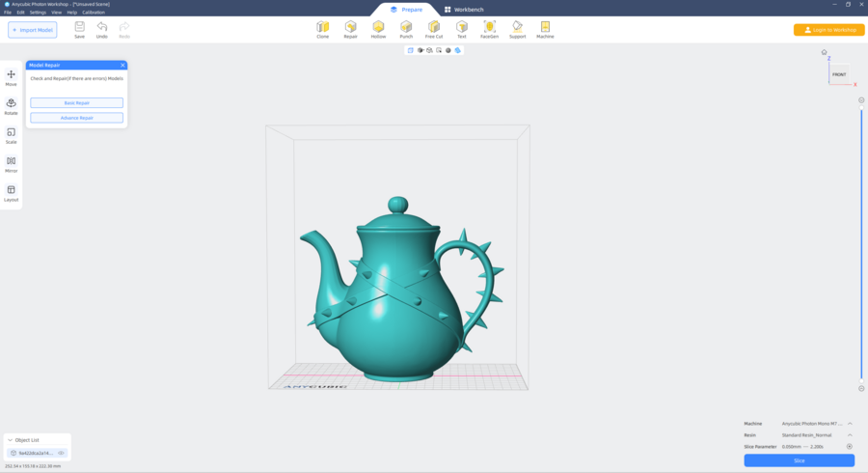Switch to the Workbench tab
The width and height of the screenshot is (868, 473).
coord(464,10)
